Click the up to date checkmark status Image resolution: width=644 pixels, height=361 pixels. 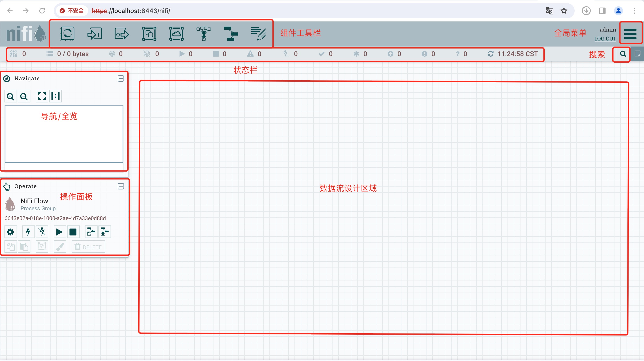coord(322,54)
